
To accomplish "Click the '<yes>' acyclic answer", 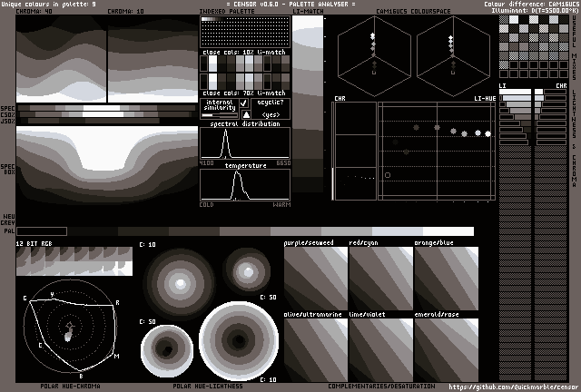I will click(271, 115).
